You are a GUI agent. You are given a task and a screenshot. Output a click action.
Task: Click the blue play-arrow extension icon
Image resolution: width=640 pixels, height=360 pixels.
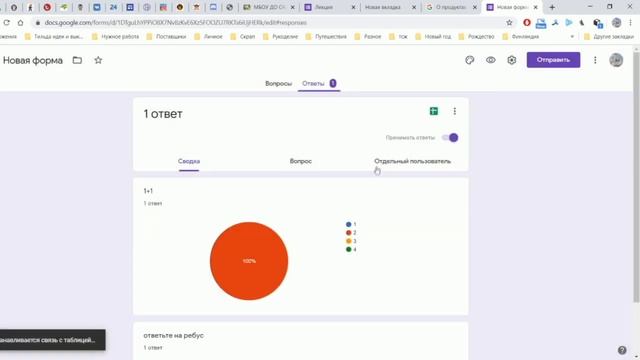coord(569,23)
